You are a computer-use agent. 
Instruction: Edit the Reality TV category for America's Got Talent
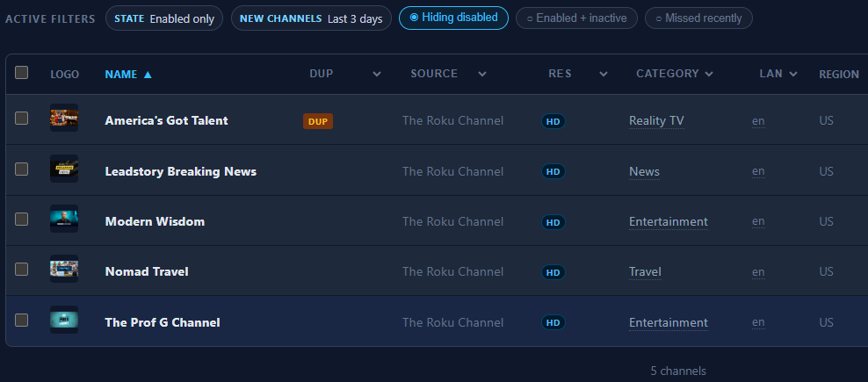656,120
